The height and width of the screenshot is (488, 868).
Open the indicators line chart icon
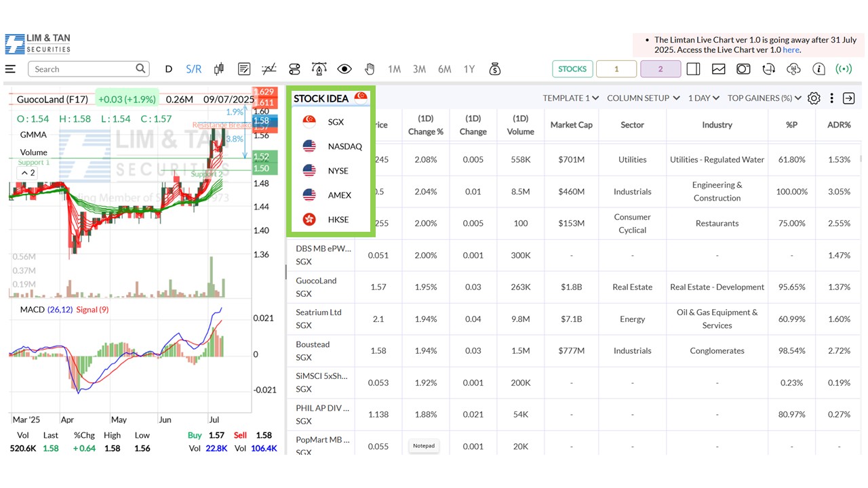pyautogui.click(x=269, y=69)
